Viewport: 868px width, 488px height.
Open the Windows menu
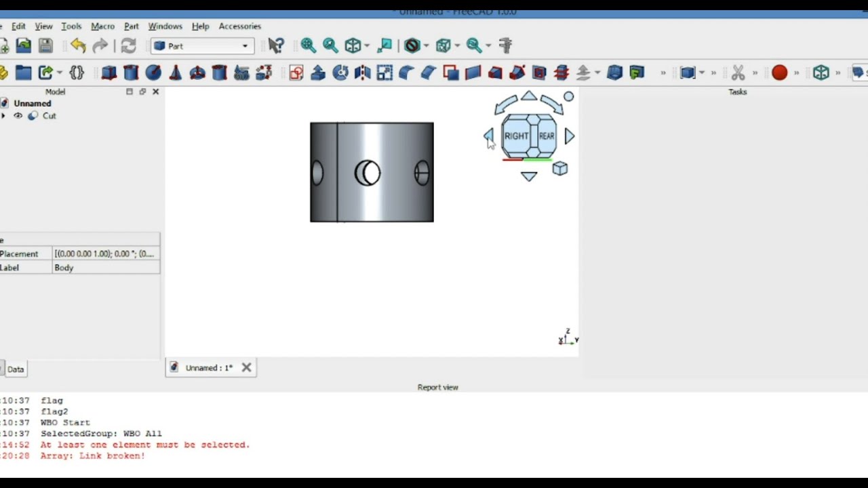pos(165,26)
